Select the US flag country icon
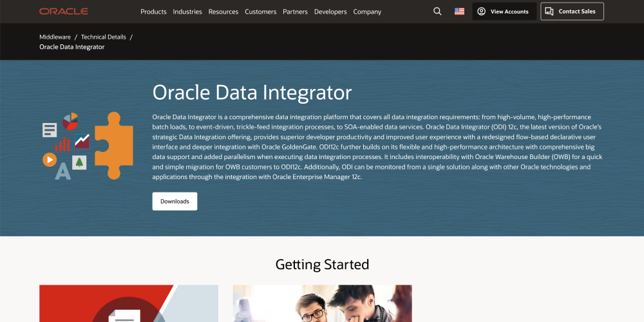The height and width of the screenshot is (322, 644). [x=459, y=12]
